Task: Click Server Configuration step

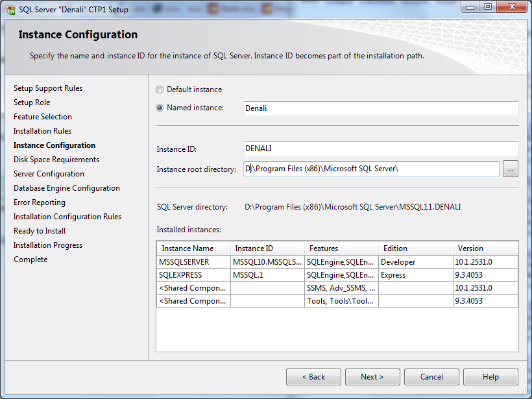Action: pyautogui.click(x=49, y=174)
